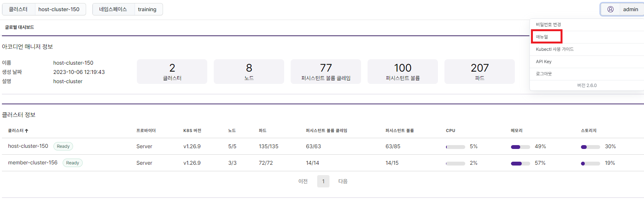Open host-cluster-150 row link in table
The height and width of the screenshot is (199, 644).
[28, 146]
